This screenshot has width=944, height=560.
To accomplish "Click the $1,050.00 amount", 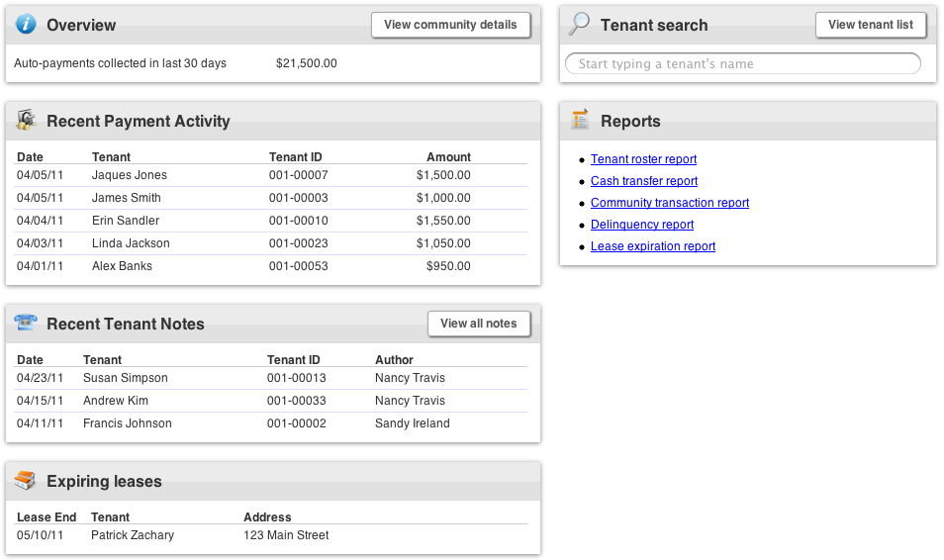I will click(x=443, y=243).
